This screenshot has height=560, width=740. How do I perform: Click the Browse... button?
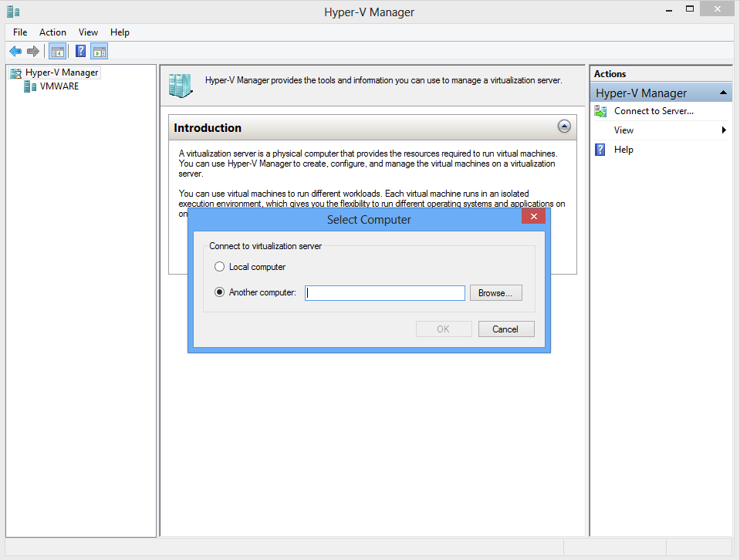pos(496,293)
